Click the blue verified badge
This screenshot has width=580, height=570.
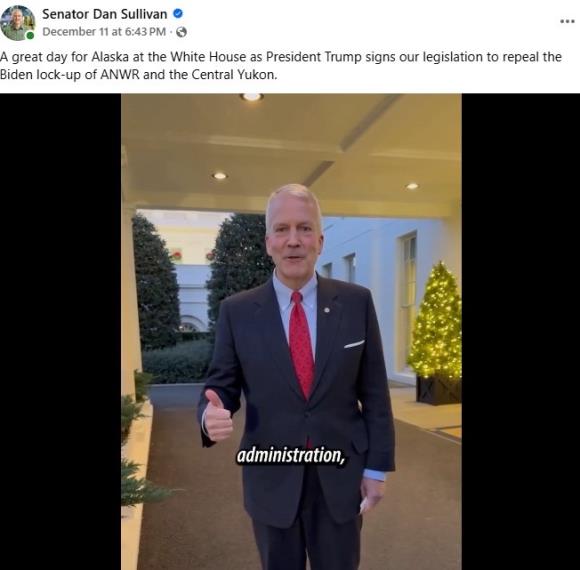click(x=178, y=14)
